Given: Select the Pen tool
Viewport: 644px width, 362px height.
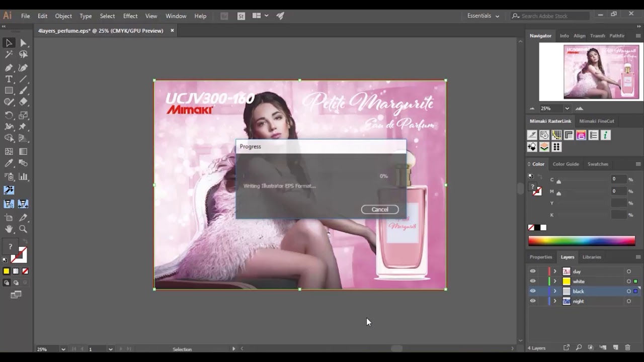Looking at the screenshot, I should point(9,67).
